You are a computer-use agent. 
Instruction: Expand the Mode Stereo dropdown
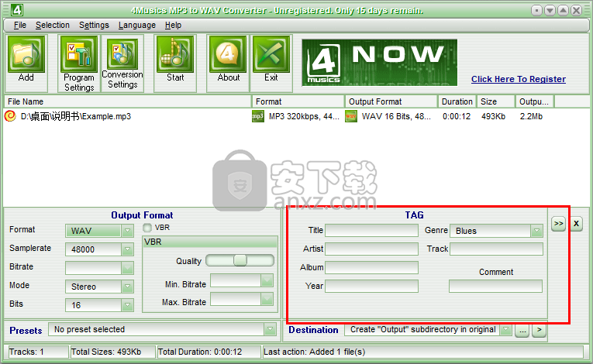[x=127, y=286]
